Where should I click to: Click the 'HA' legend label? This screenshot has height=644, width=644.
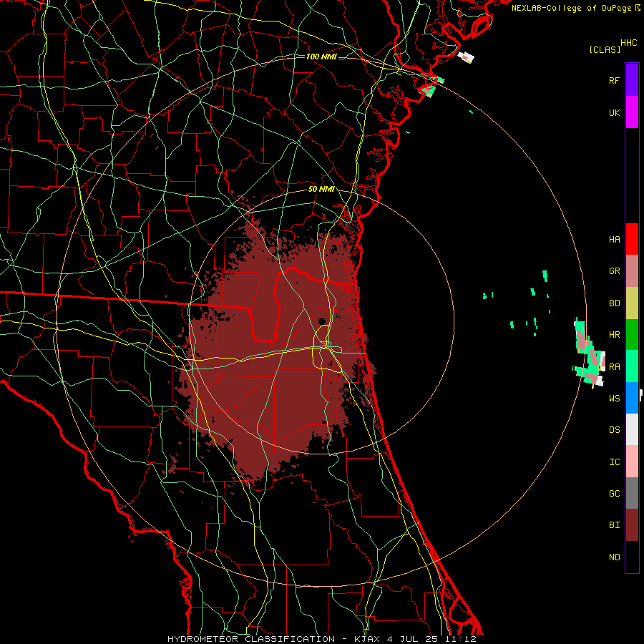(x=614, y=239)
